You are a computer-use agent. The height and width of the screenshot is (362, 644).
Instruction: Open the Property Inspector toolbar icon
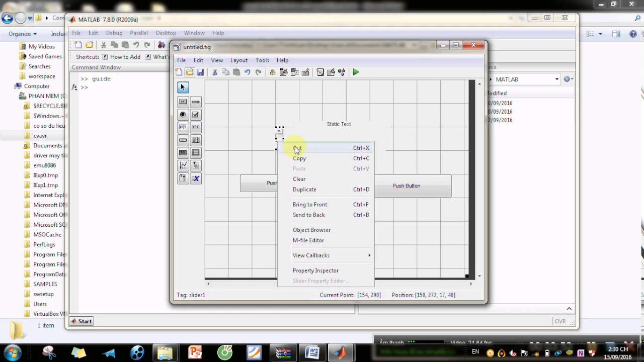[x=331, y=72]
